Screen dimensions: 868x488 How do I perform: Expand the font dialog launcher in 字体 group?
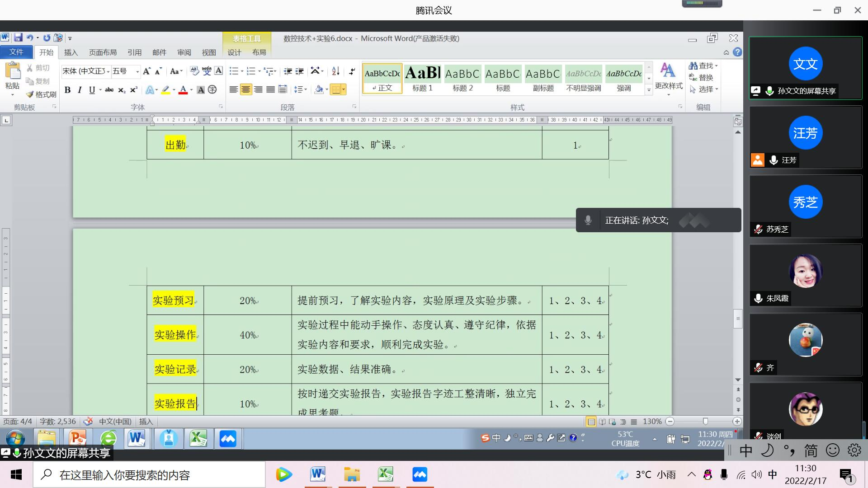pos(221,107)
